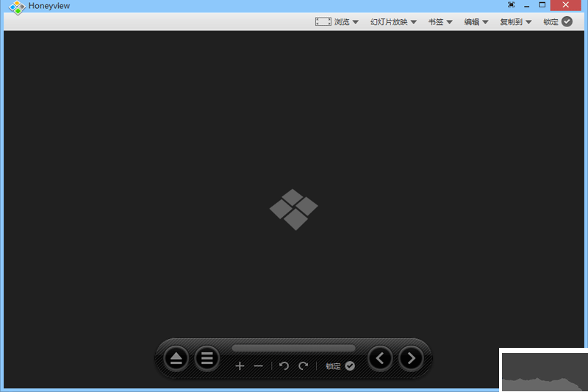The height and width of the screenshot is (392, 588).
Task: Go to next image
Action: click(411, 359)
